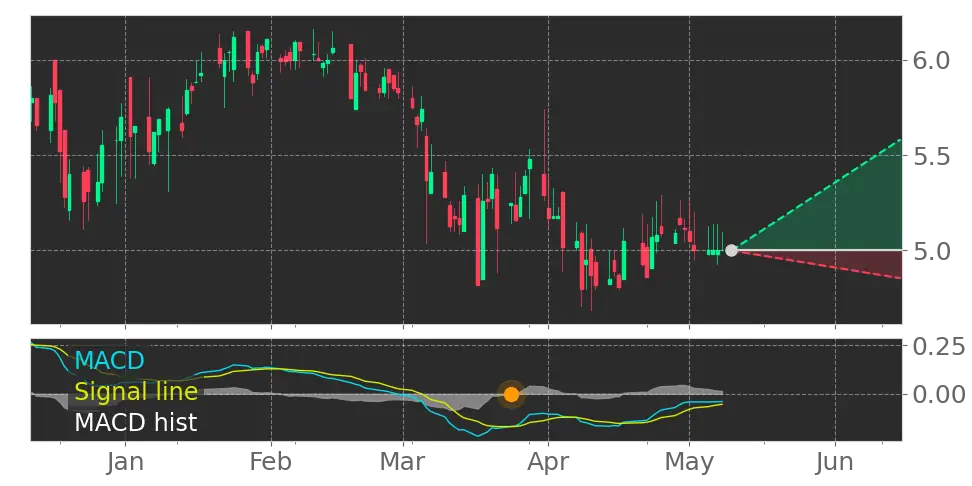The image size is (972, 486).
Task: Click the May month axis label
Action: 689,464
